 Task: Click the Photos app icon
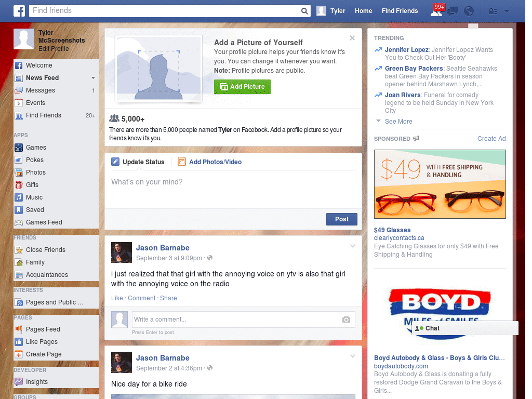(x=19, y=172)
